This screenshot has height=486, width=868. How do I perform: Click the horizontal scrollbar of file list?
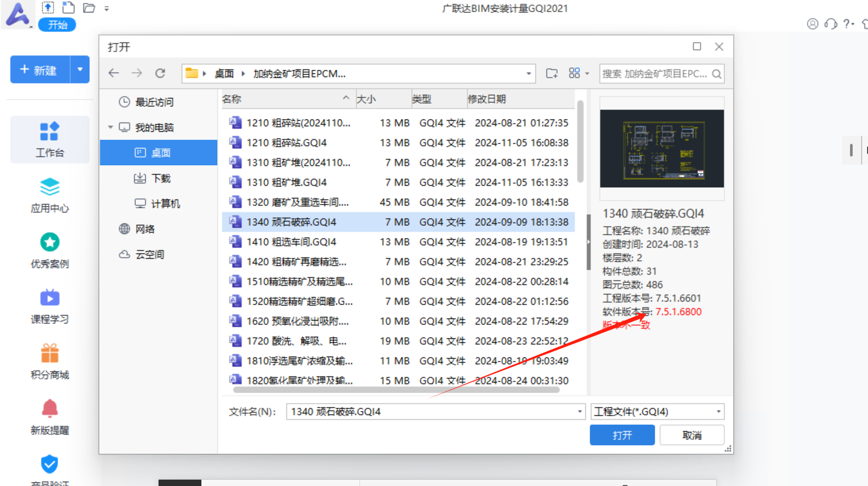point(396,390)
